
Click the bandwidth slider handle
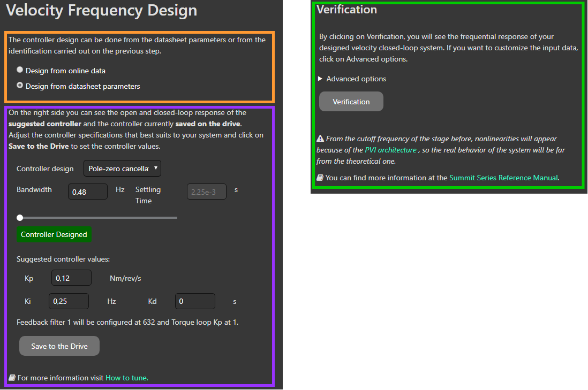tap(20, 217)
